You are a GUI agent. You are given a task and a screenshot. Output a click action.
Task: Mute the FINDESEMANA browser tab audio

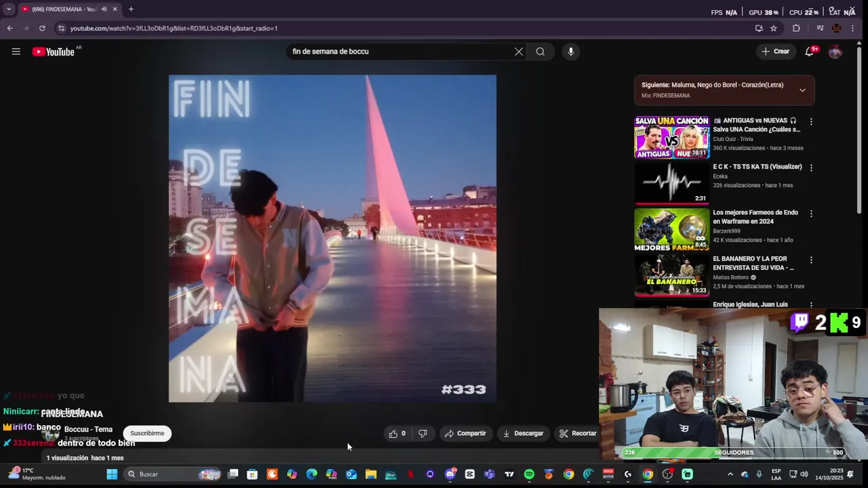pyautogui.click(x=104, y=9)
